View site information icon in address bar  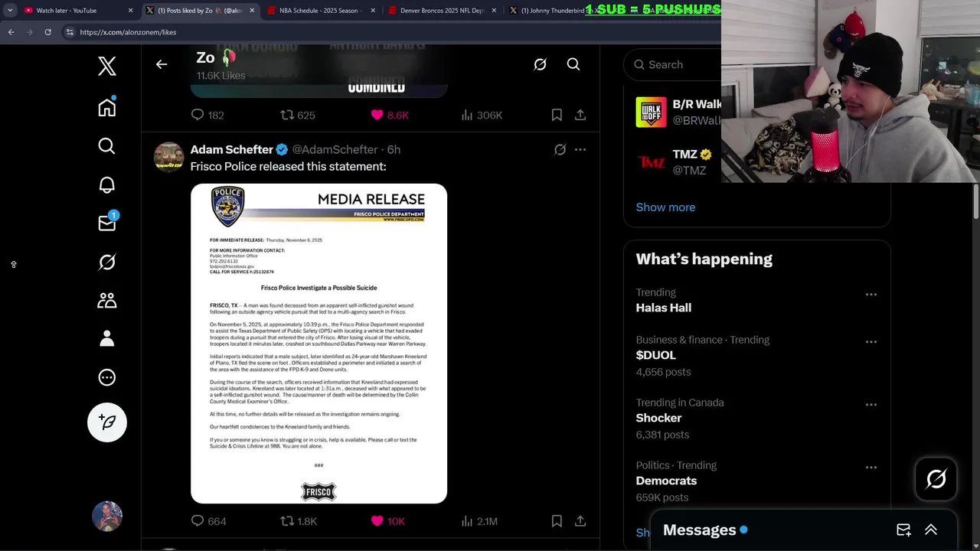(70, 32)
